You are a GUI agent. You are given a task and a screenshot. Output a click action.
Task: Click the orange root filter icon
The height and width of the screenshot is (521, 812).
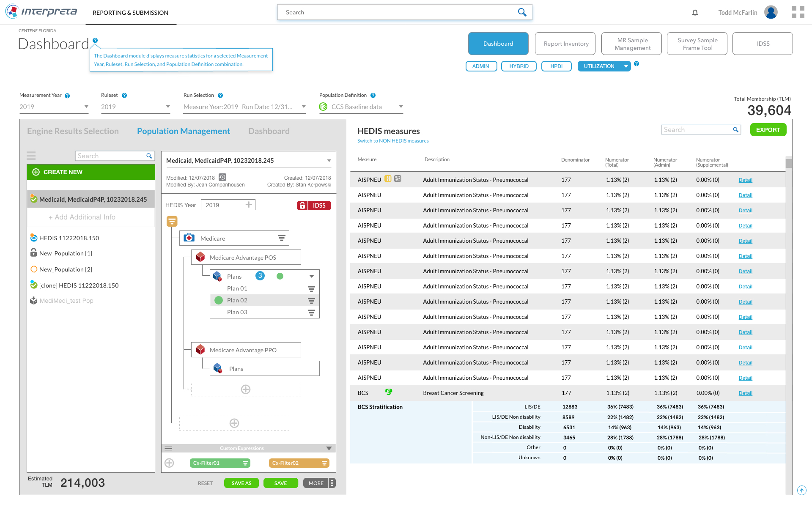[172, 221]
